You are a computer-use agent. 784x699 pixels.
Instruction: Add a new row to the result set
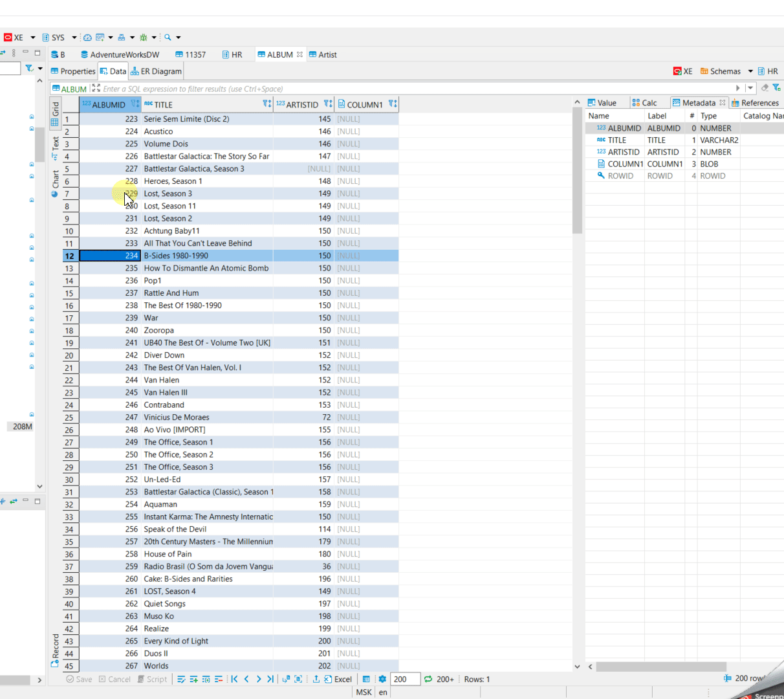coord(193,679)
